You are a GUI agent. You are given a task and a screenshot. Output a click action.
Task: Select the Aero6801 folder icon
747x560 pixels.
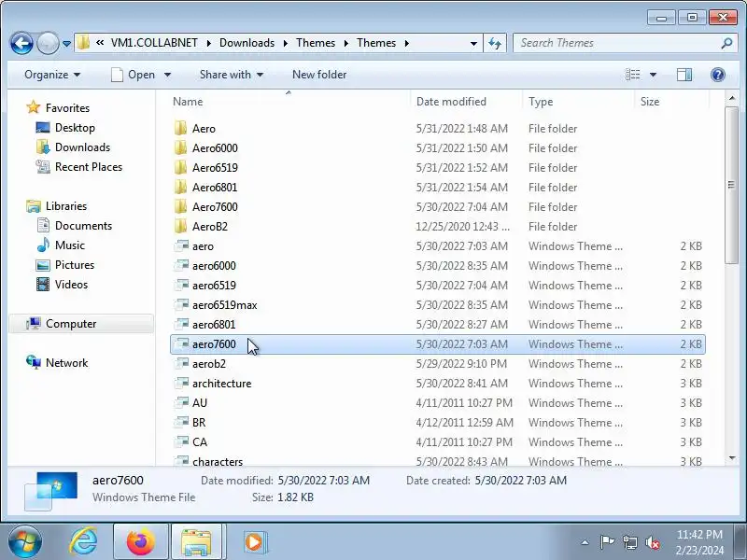pos(180,187)
